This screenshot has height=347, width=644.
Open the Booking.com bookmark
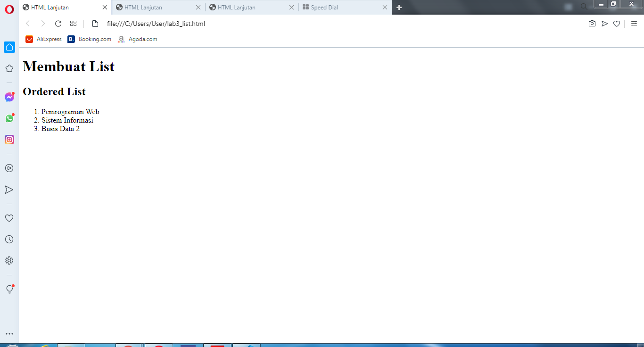(x=89, y=39)
